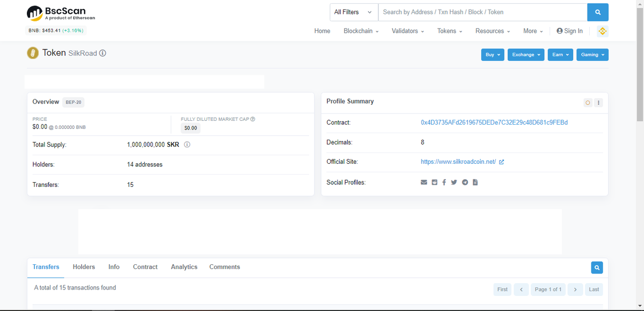Click the 'Page 1 of 1' indicator
Image resolution: width=644 pixels, height=311 pixels.
point(548,290)
